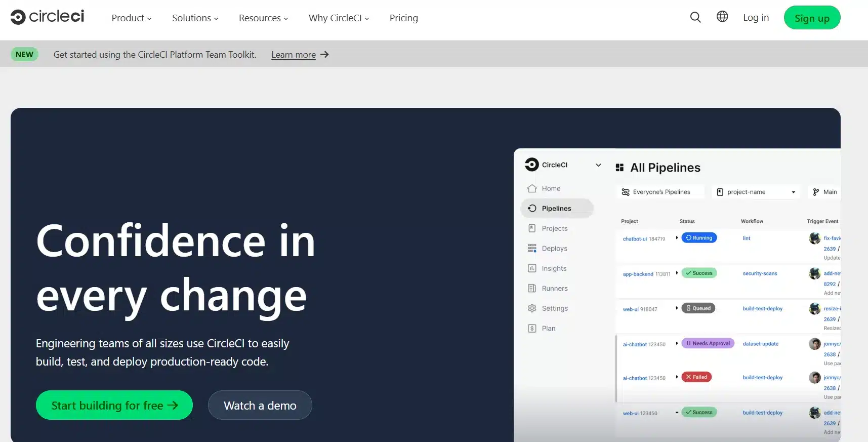868x442 pixels.
Task: Click the Watch a demo button
Action: tap(260, 405)
